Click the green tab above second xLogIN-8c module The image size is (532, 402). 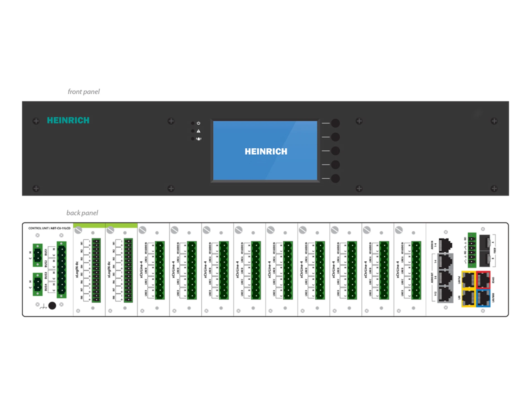(121, 225)
